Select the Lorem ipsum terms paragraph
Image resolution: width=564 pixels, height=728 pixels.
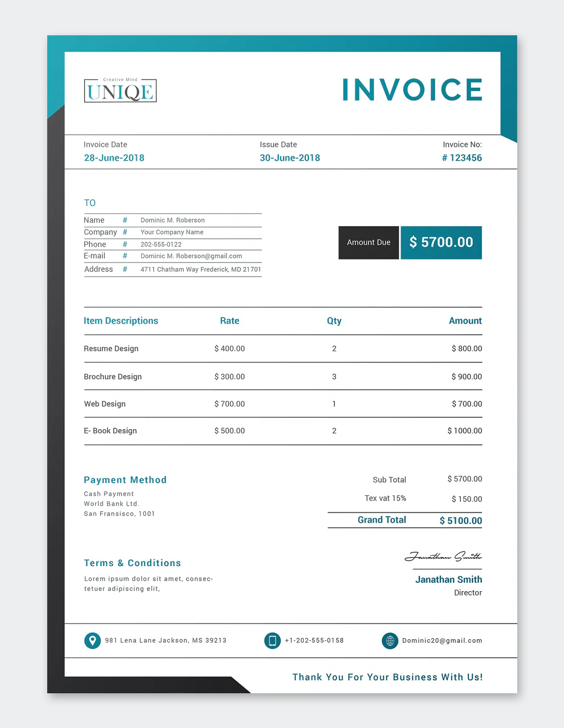(x=149, y=584)
